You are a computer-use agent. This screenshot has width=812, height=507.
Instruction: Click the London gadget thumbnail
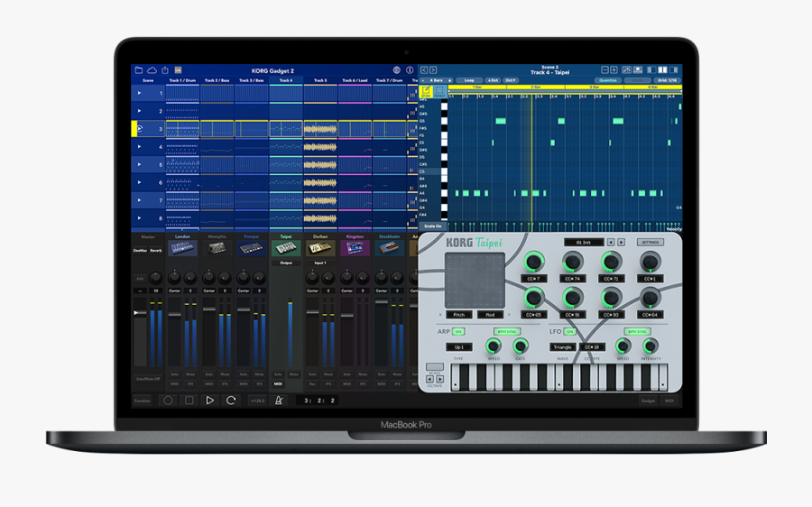click(x=182, y=249)
